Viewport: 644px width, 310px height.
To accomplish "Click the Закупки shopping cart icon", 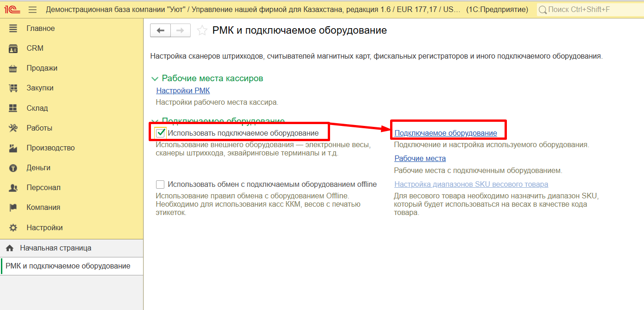I will [x=13, y=88].
